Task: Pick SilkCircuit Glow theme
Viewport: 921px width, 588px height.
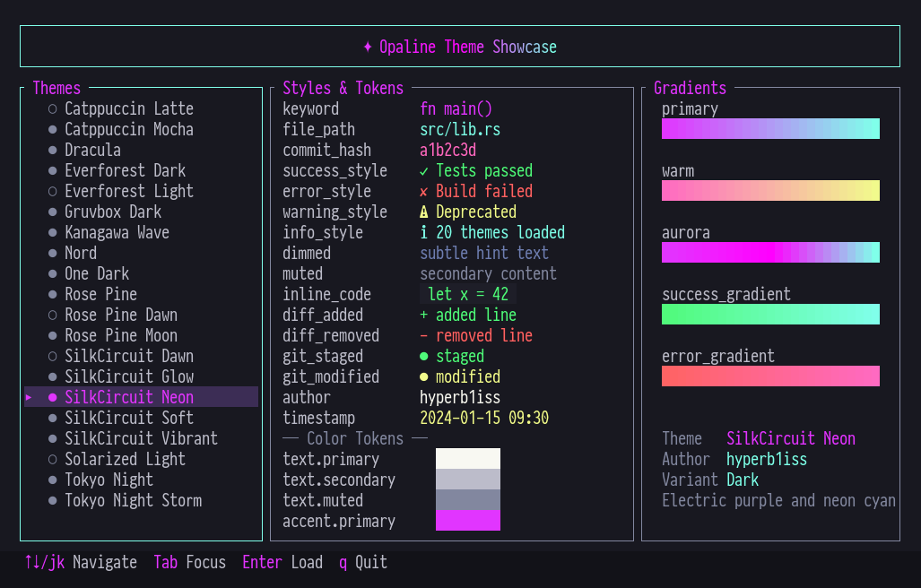Action: 141,376
